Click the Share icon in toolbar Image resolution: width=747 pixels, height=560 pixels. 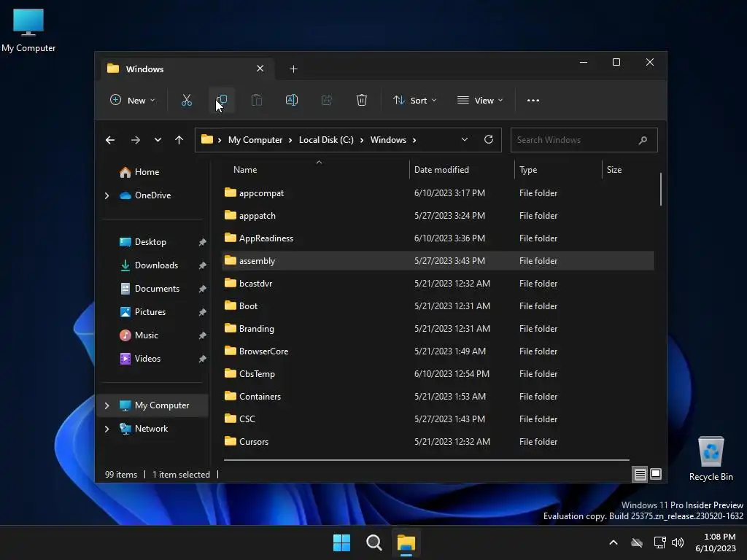click(326, 101)
